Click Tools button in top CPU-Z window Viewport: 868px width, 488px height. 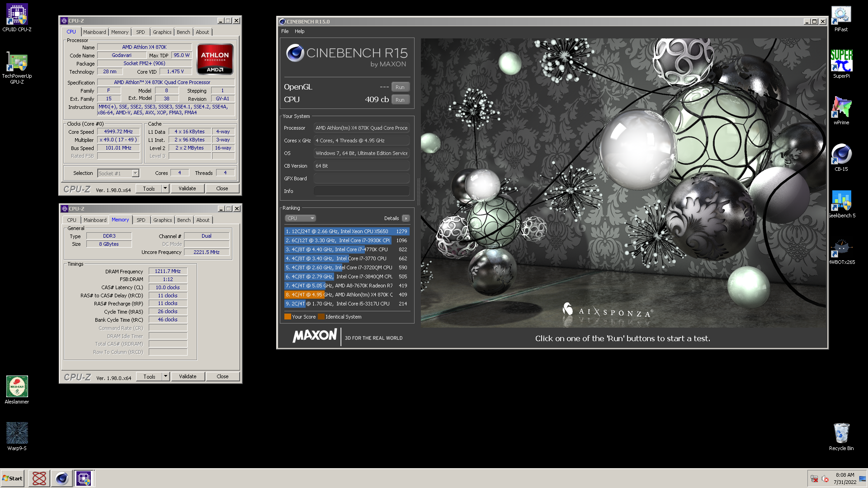tap(149, 188)
